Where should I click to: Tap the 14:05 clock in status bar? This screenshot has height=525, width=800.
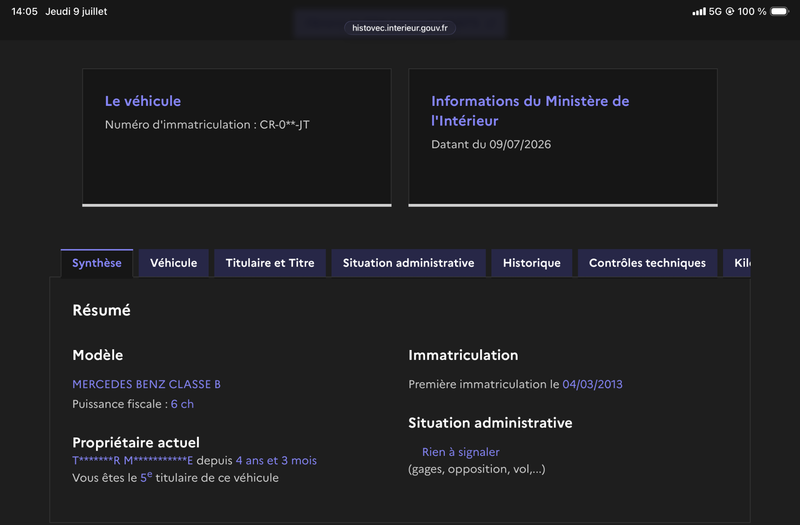(x=24, y=11)
